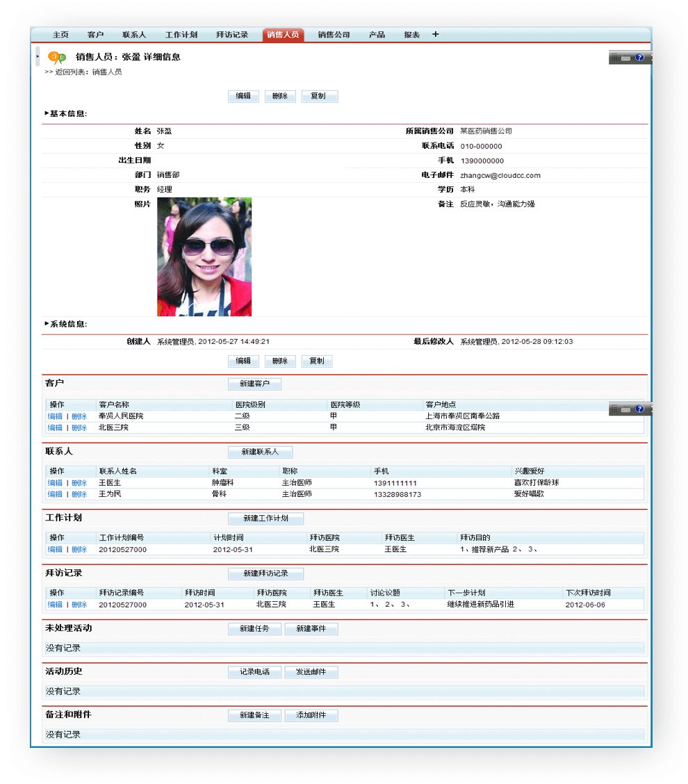
Task: Switch to the 拜访记录 tab
Action: click(x=232, y=35)
